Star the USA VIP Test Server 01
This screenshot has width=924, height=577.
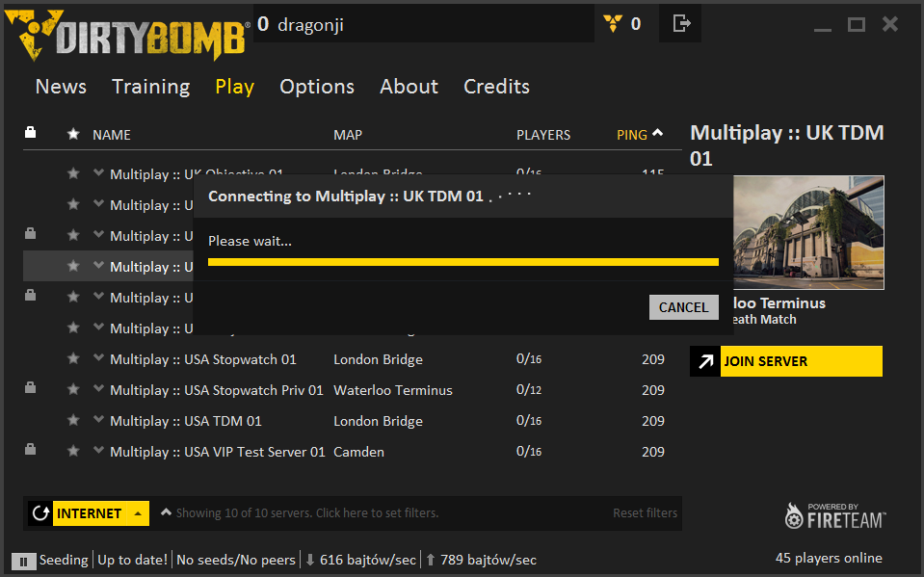(x=73, y=452)
